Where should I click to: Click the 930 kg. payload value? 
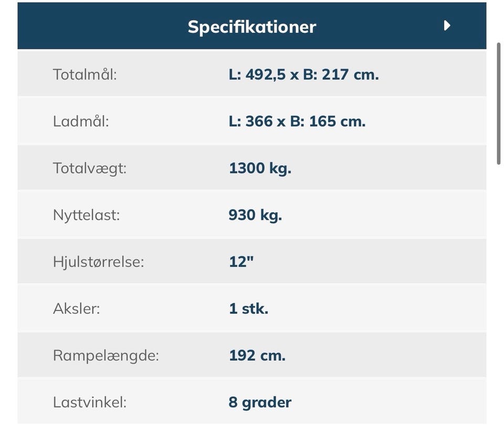point(255,215)
